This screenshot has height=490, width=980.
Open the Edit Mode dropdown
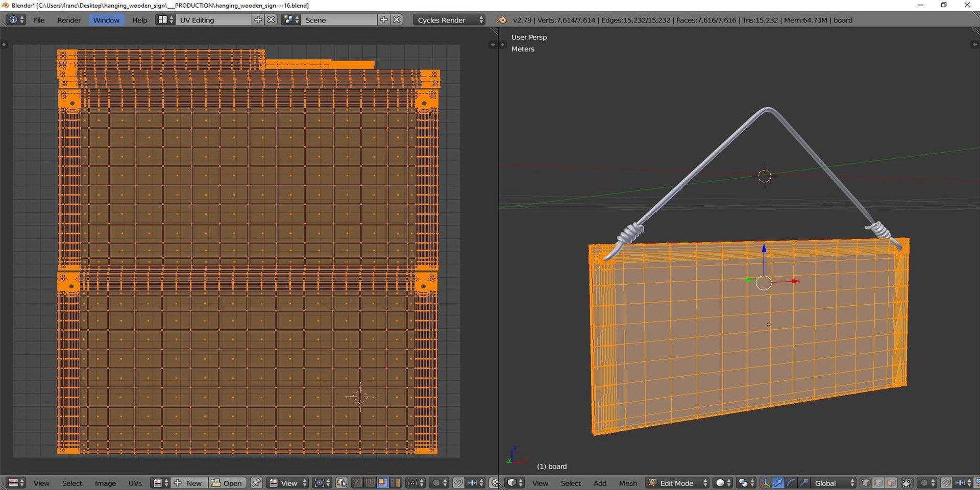point(678,483)
